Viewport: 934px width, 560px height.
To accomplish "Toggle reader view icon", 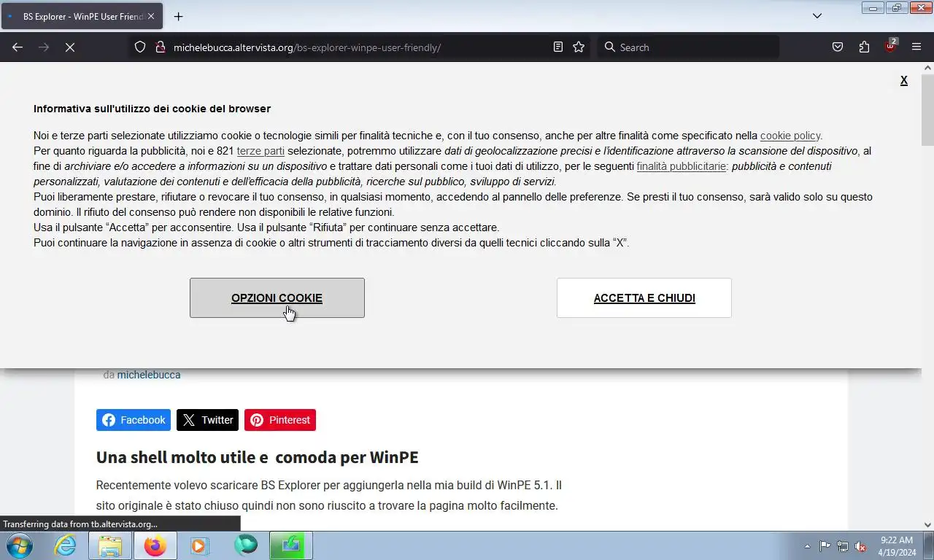I will coord(558,47).
